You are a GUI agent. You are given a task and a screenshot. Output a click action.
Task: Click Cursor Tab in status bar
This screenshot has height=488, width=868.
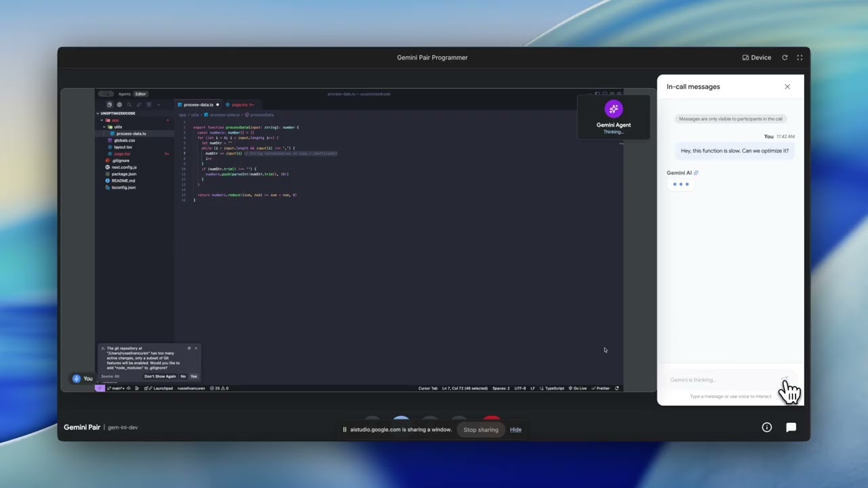click(x=428, y=388)
